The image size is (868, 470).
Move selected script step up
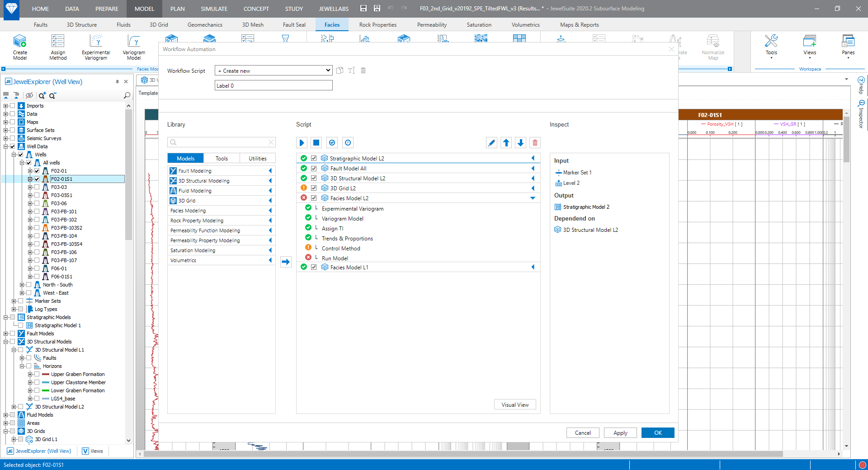(506, 143)
